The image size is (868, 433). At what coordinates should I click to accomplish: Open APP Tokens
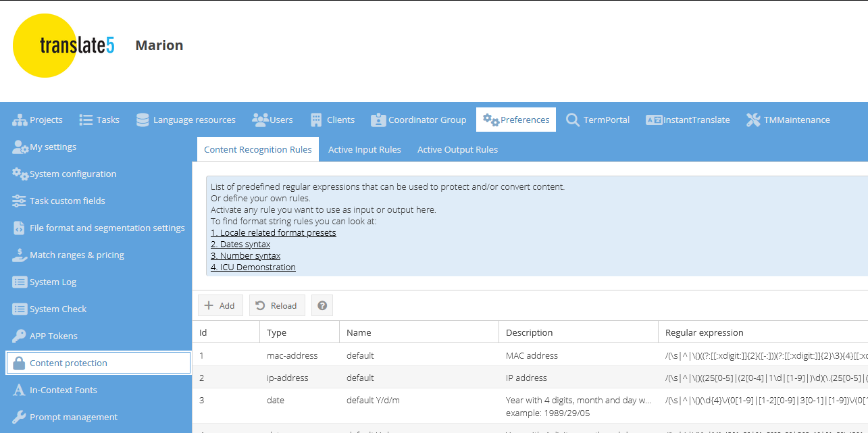pyautogui.click(x=98, y=336)
